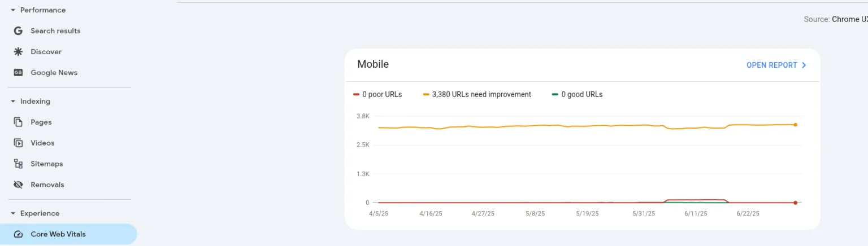This screenshot has height=246, width=868.
Task: Collapse the Indexing section arrow
Action: coord(13,102)
